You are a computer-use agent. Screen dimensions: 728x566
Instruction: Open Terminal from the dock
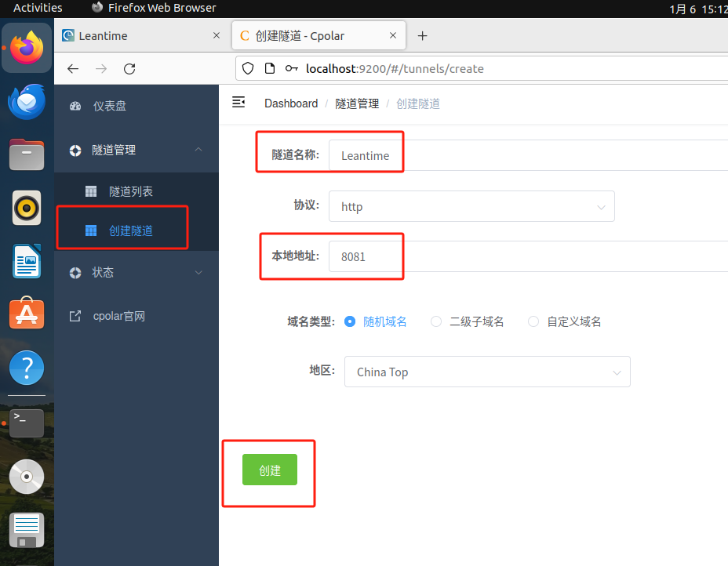[27, 423]
